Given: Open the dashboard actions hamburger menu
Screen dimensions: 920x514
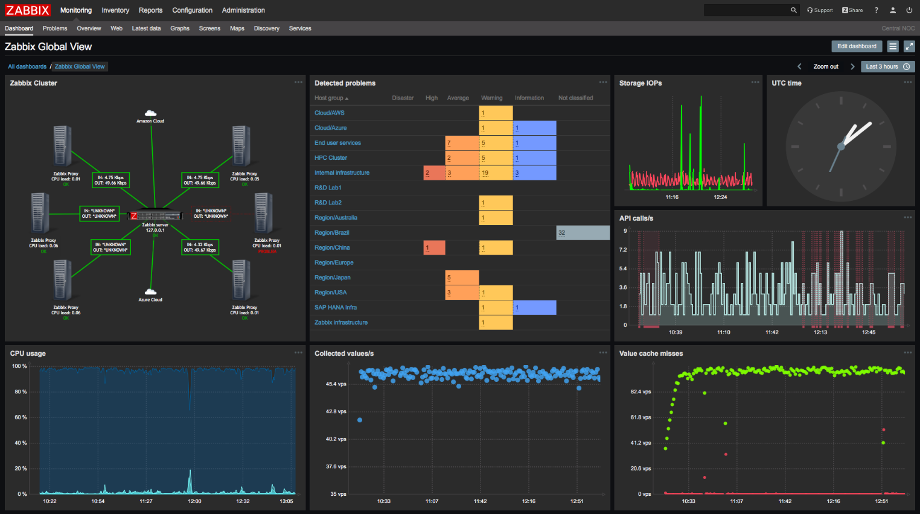Looking at the screenshot, I should coord(892,46).
